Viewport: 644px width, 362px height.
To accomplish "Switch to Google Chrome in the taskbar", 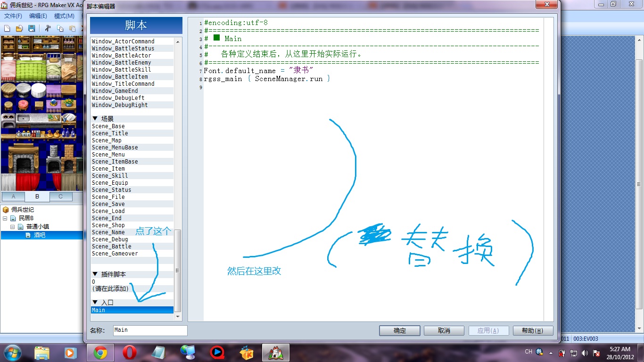I will 100,353.
